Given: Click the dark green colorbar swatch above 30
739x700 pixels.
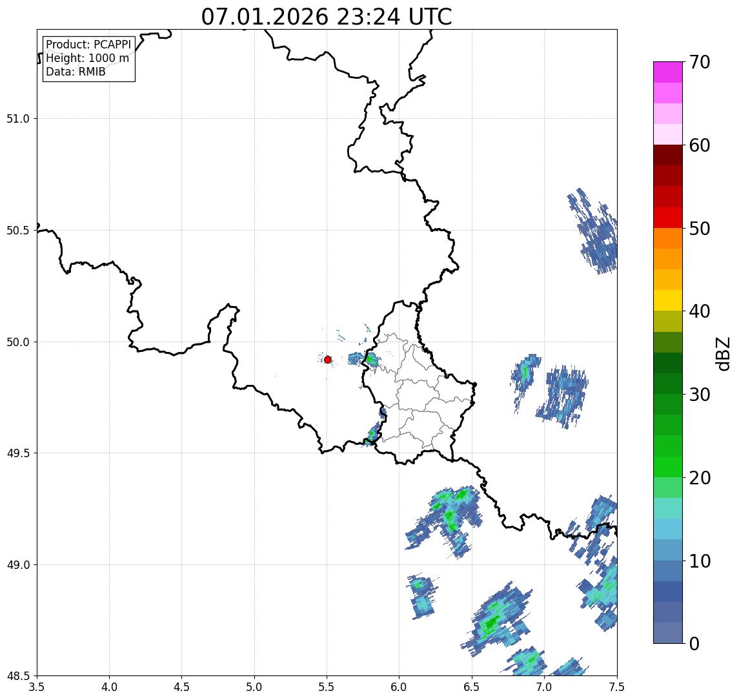Looking at the screenshot, I should pos(668,384).
